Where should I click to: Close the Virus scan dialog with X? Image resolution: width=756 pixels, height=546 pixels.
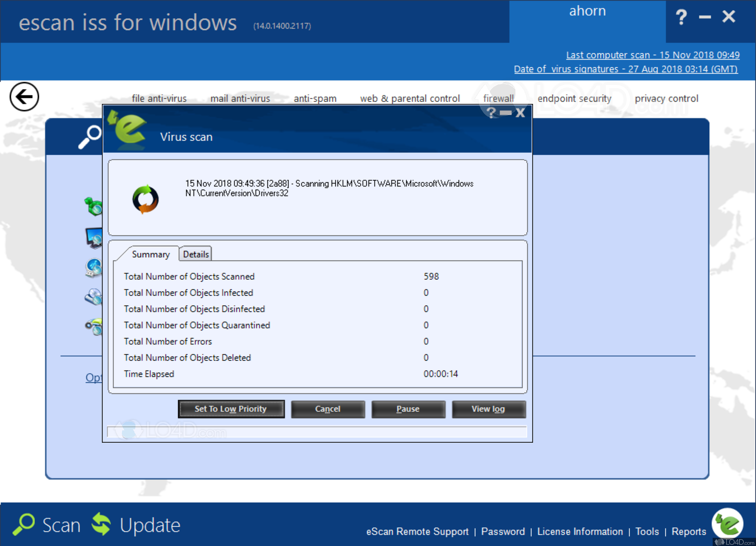coord(520,113)
